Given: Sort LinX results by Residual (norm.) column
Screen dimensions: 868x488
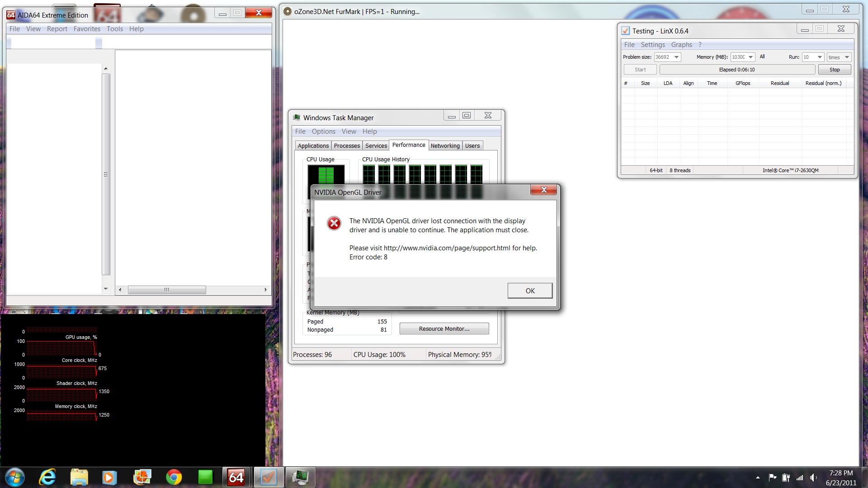Looking at the screenshot, I should pyautogui.click(x=823, y=83).
